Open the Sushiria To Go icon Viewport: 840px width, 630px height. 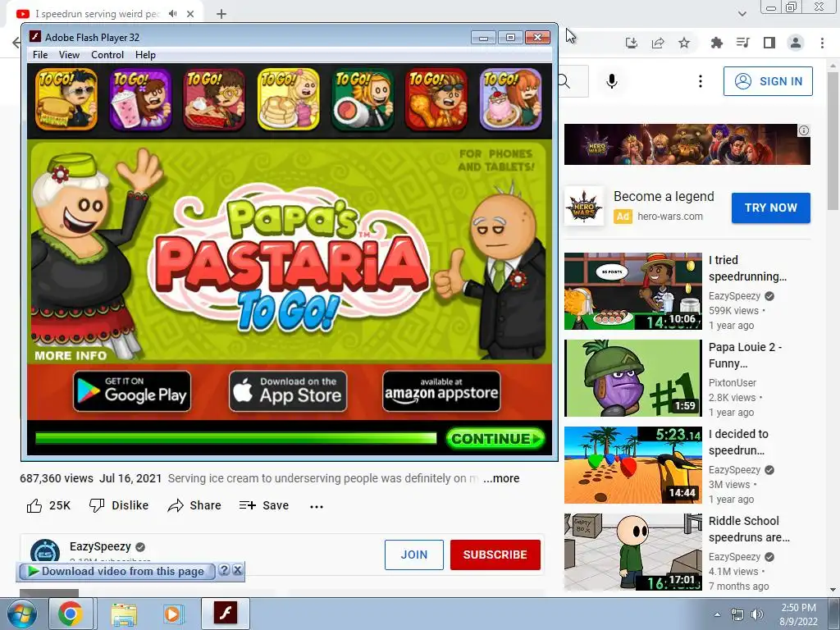pos(363,99)
